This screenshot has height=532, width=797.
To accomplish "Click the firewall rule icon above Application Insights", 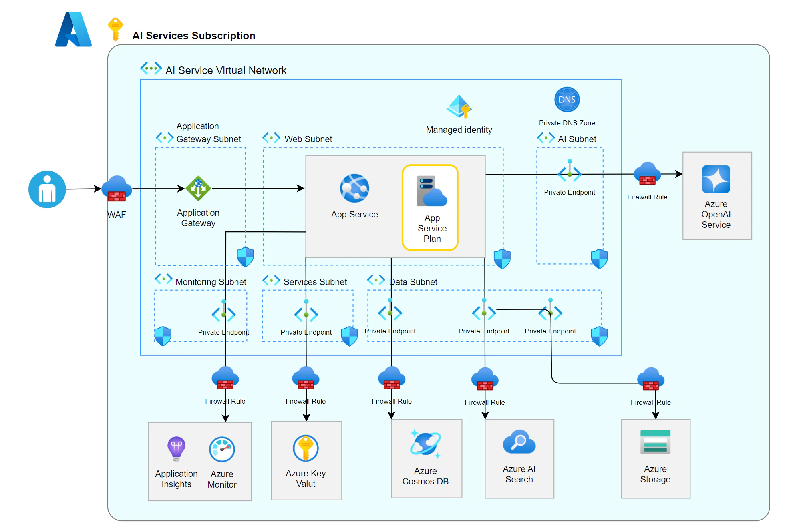I will (x=225, y=378).
